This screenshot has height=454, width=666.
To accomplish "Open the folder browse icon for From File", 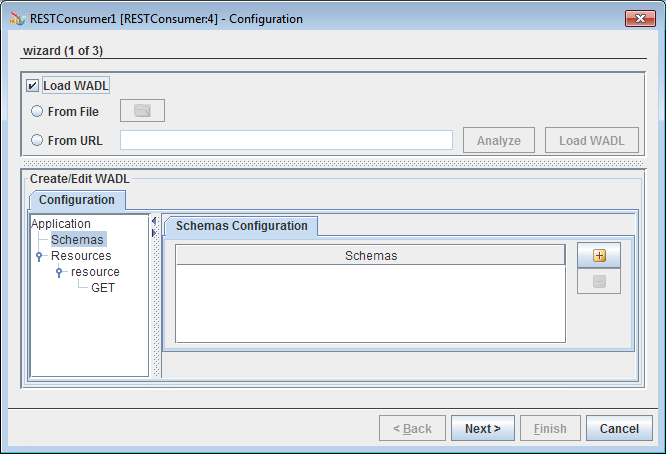I will pyautogui.click(x=142, y=111).
